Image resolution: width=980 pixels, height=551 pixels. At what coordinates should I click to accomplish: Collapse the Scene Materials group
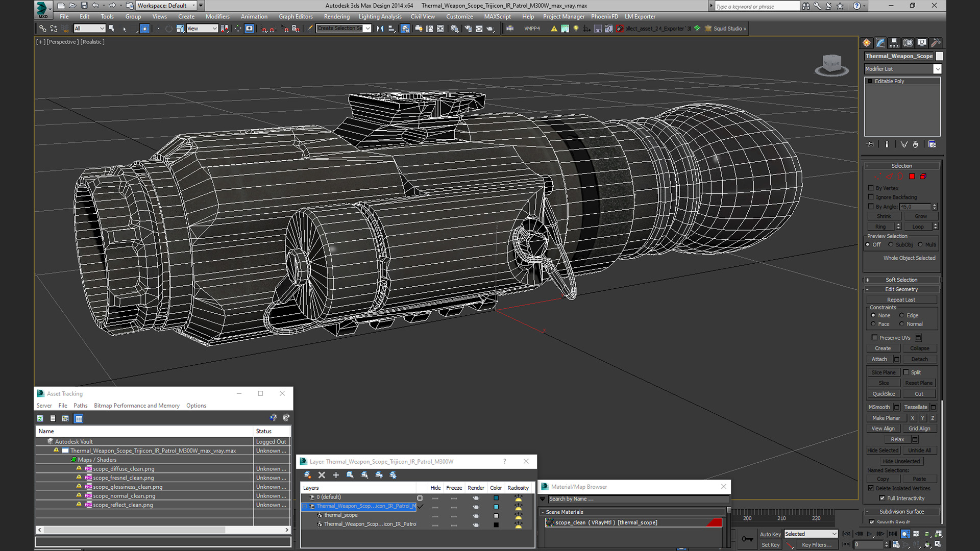(x=543, y=512)
